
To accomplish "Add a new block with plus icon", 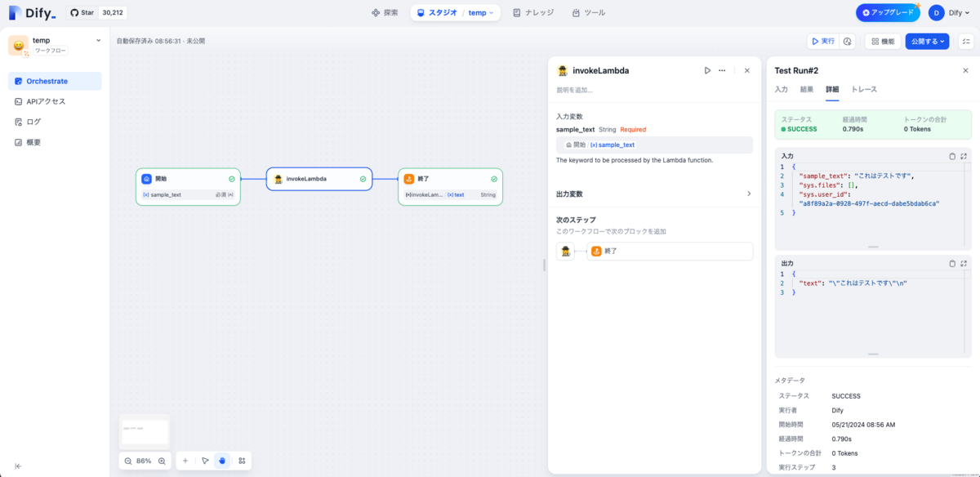I will tap(185, 461).
